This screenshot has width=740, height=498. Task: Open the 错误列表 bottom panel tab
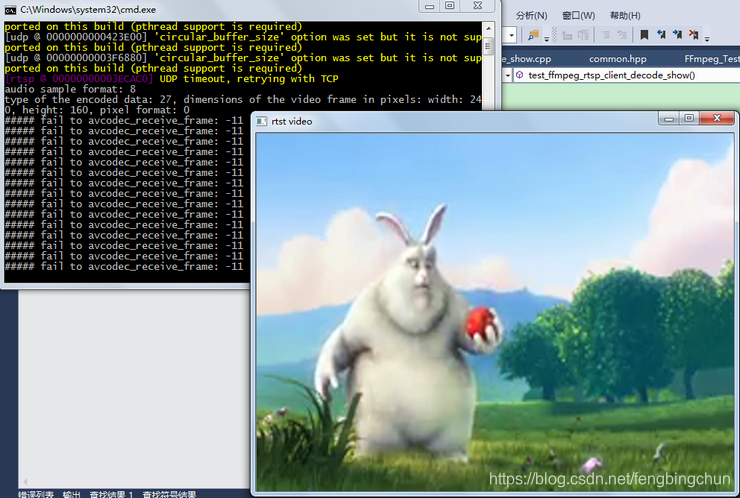tap(36, 494)
